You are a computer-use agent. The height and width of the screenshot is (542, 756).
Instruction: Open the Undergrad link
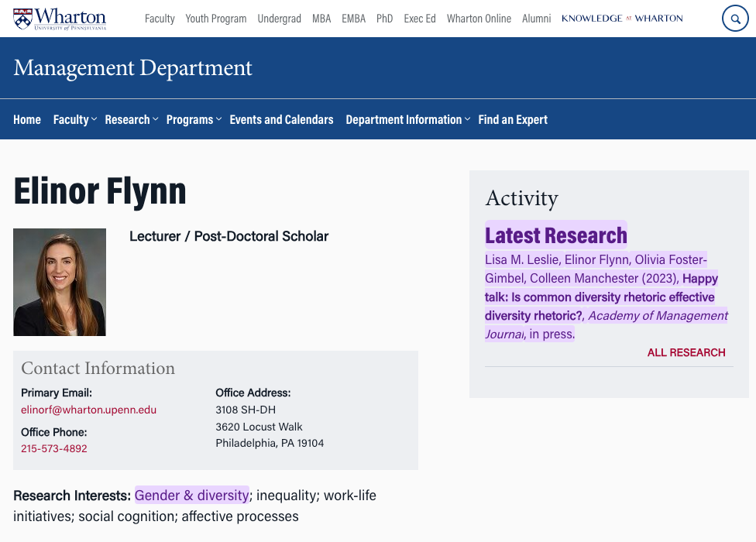coord(279,19)
